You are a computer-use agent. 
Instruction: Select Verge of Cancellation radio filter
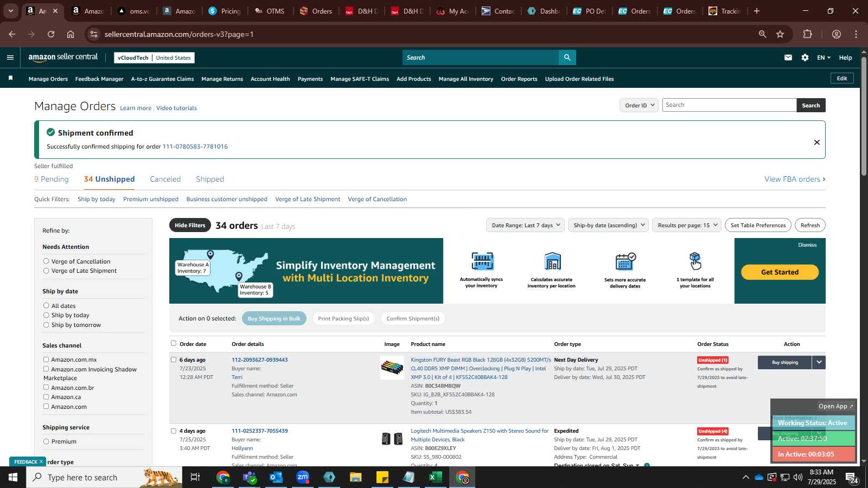click(46, 261)
